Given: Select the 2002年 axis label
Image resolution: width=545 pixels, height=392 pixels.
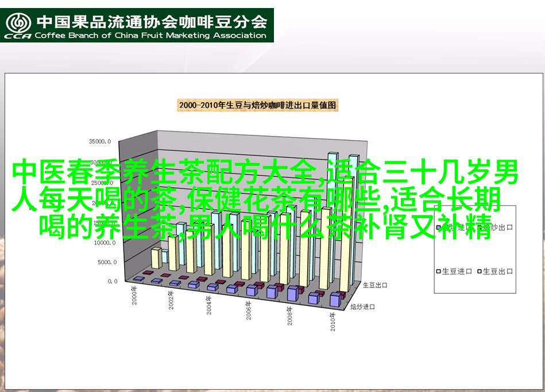Looking at the screenshot, I should point(171,301).
